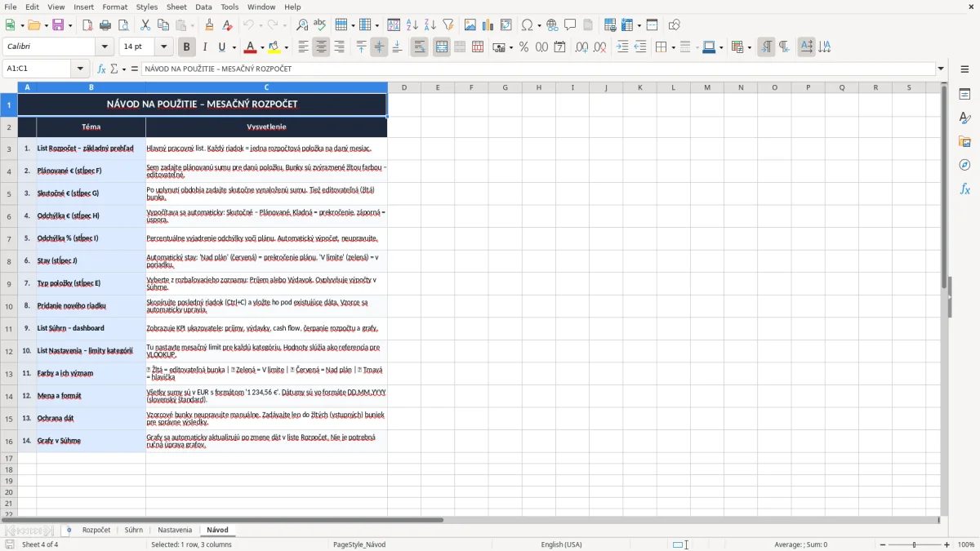Expand the formula bar arrow
This screenshot has width=980, height=551.
(942, 69)
